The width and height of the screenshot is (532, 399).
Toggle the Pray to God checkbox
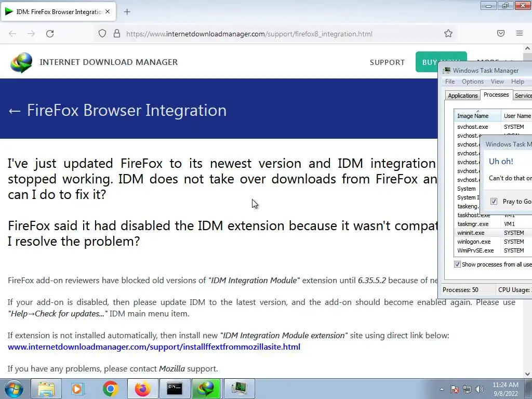(x=494, y=202)
